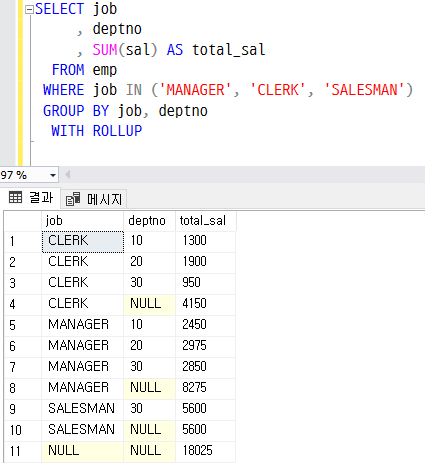Click total_sal value 8275
Viewport: 425px width, 468px height.
[x=205, y=388]
